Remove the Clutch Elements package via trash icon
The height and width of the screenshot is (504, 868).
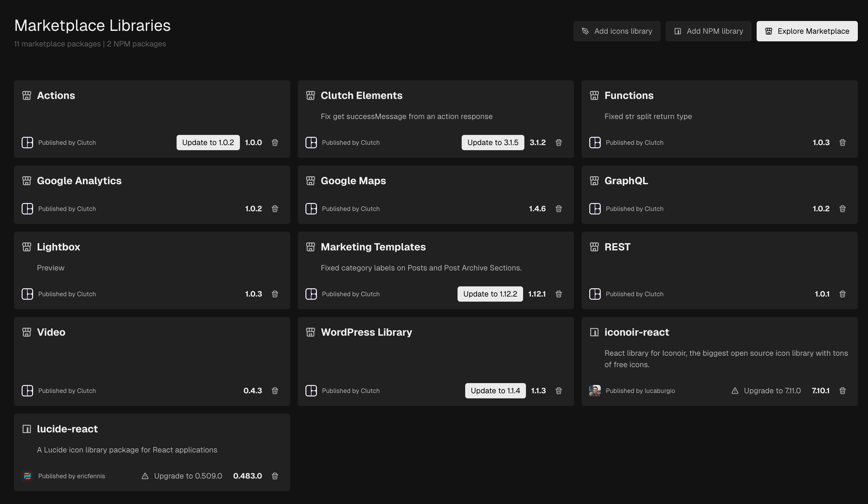(558, 143)
